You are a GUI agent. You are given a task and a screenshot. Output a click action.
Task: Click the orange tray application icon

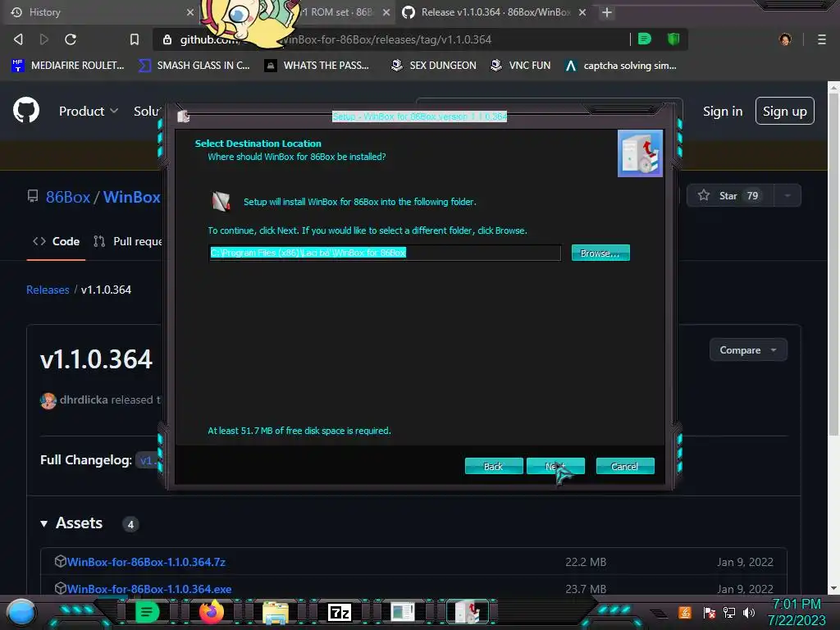tap(685, 612)
